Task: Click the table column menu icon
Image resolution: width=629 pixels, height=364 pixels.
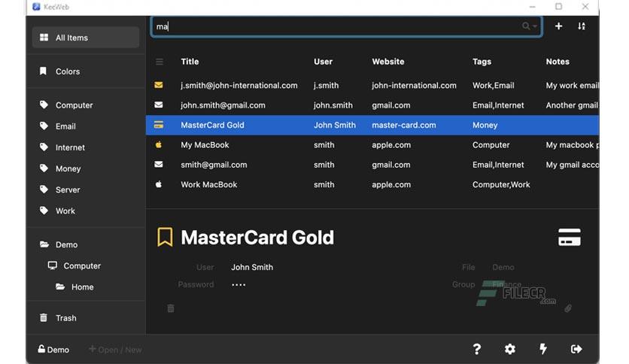Action: (160, 62)
